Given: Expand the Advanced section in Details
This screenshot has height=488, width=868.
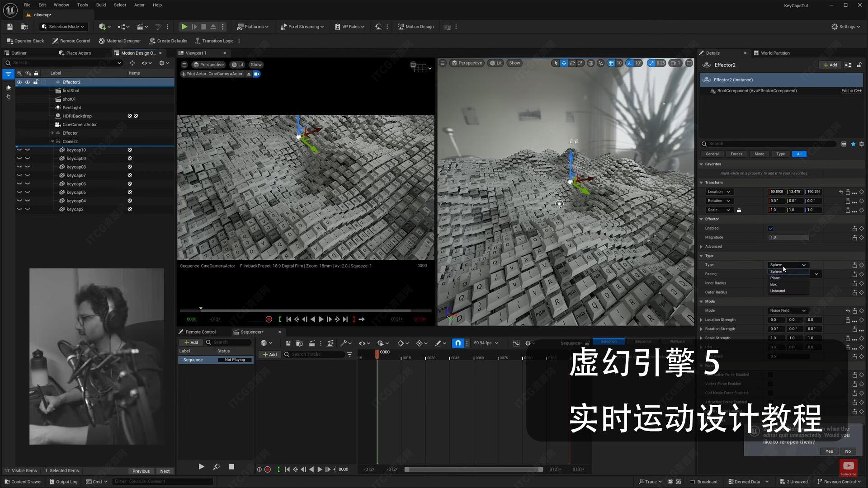Looking at the screenshot, I should click(x=702, y=247).
